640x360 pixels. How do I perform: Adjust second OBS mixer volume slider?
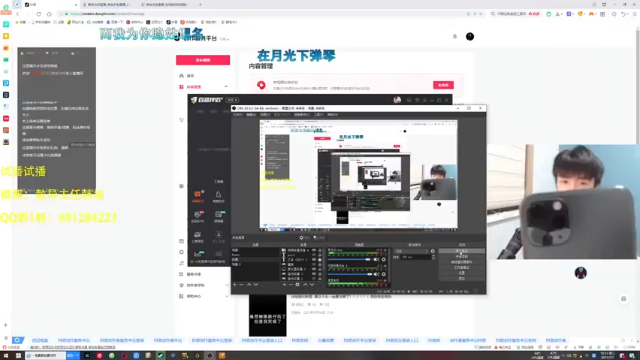[x=349, y=274]
